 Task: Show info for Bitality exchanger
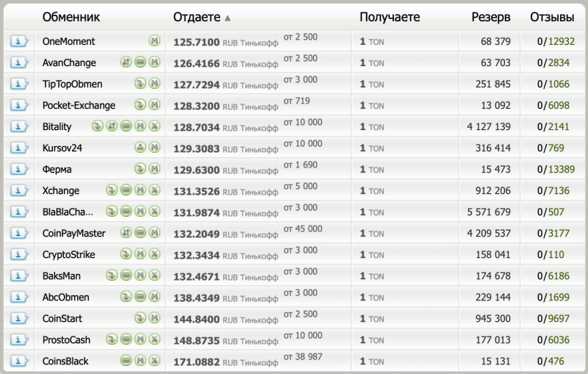[x=19, y=126]
